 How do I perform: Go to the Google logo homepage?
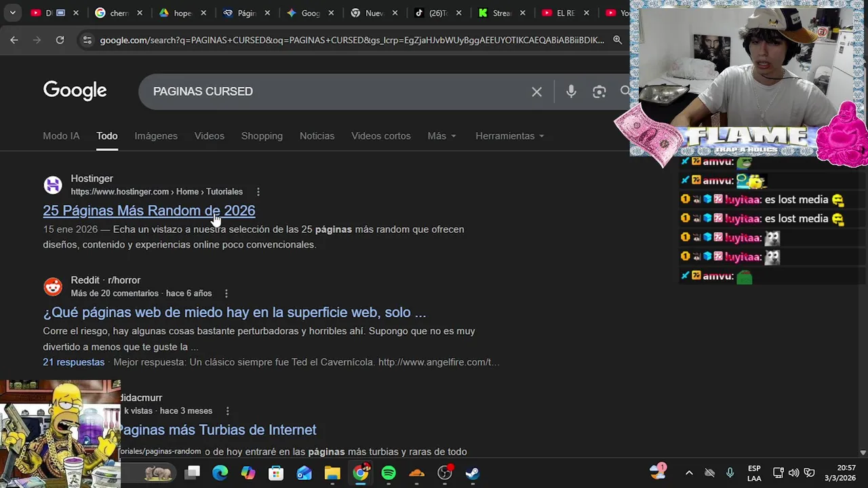75,91
